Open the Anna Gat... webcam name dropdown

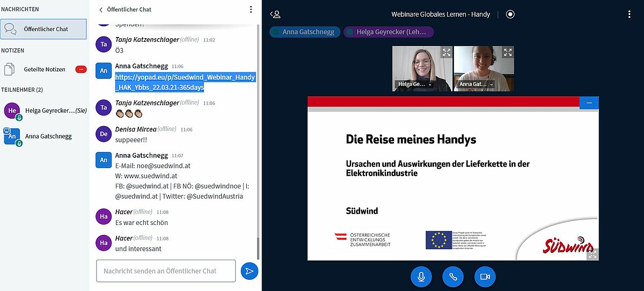[476, 84]
